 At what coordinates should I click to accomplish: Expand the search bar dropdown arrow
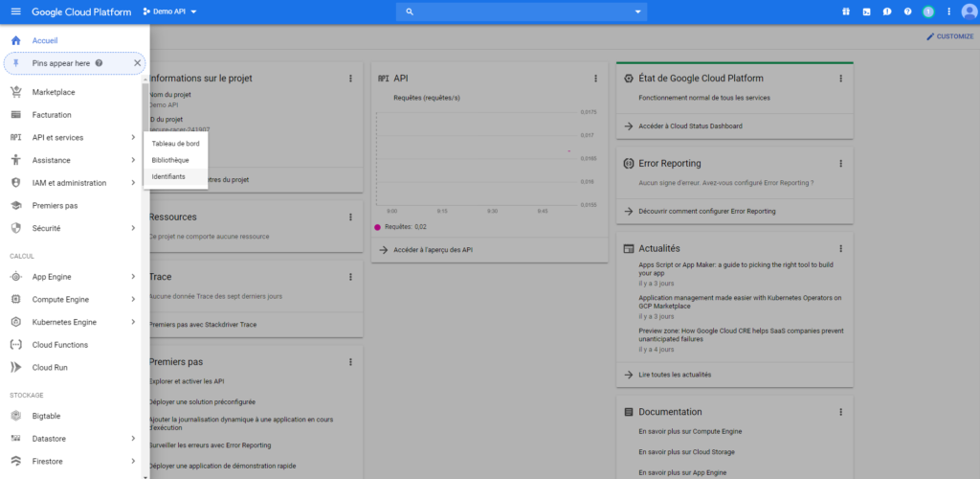tap(638, 11)
